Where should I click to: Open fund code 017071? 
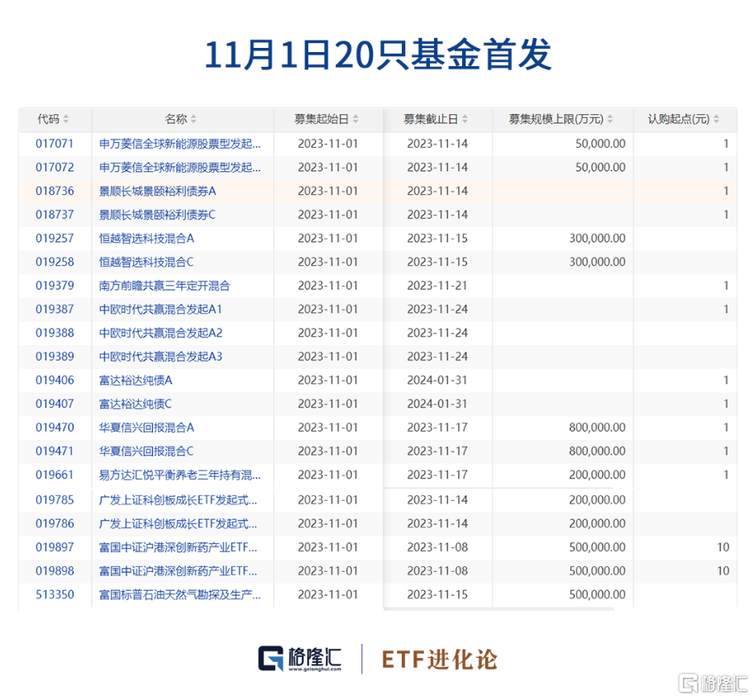(x=55, y=143)
